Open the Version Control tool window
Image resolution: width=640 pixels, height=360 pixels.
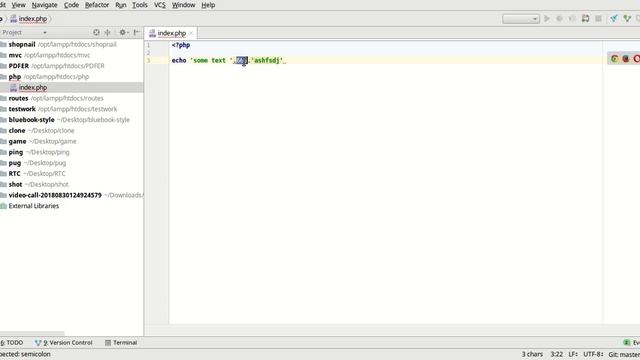coord(64,342)
